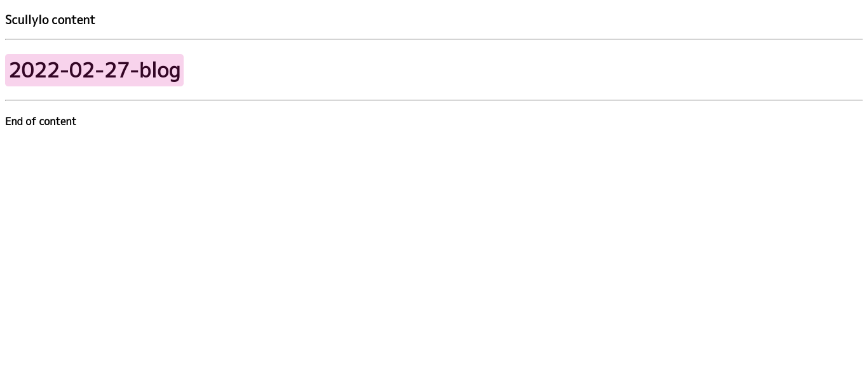Viewport: 868px width, 390px height.
Task: Click the word 'content' after ScullyIo
Action: click(x=73, y=20)
